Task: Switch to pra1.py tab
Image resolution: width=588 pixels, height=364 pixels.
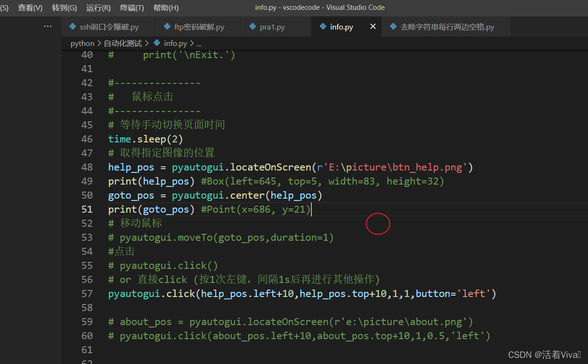Action: tap(276, 27)
